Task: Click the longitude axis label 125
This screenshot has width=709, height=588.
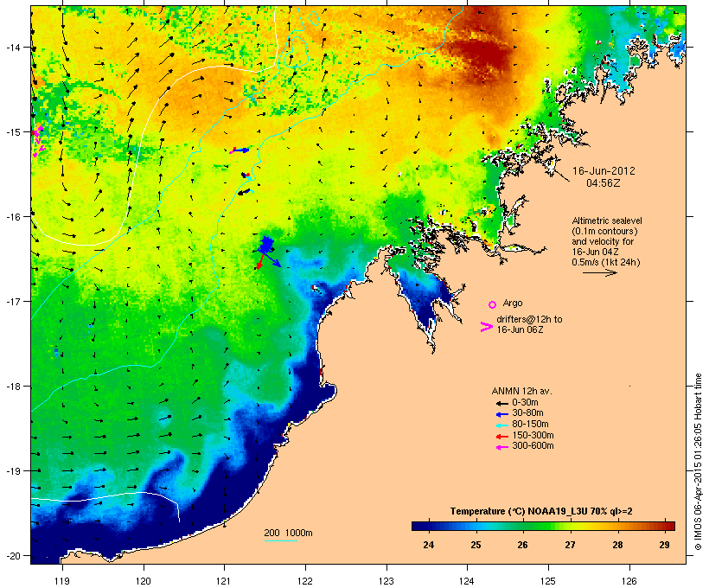Action: [x=548, y=581]
